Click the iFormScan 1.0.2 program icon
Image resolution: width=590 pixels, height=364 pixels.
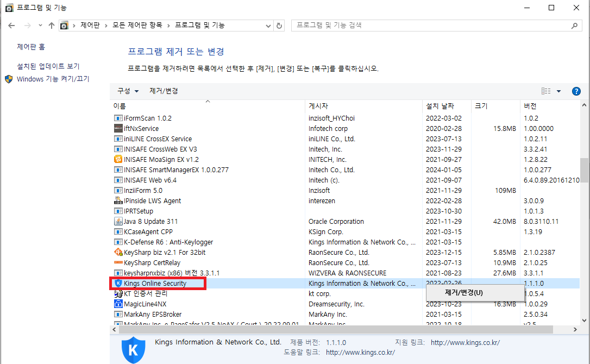[118, 118]
